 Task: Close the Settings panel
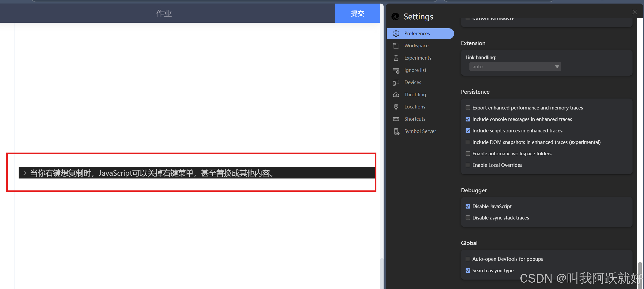(634, 12)
